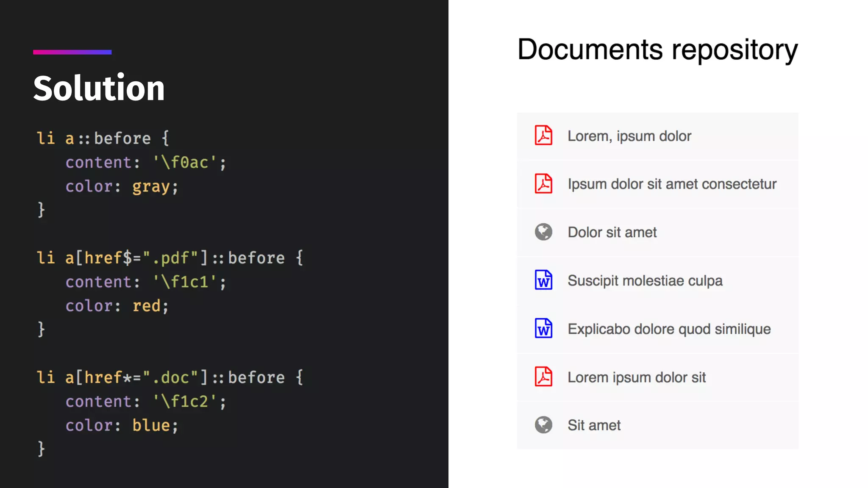Viewport: 868px width, 488px height.
Task: Click PDF icon next to Ipsum dolor sit amet
Action: [x=543, y=184]
